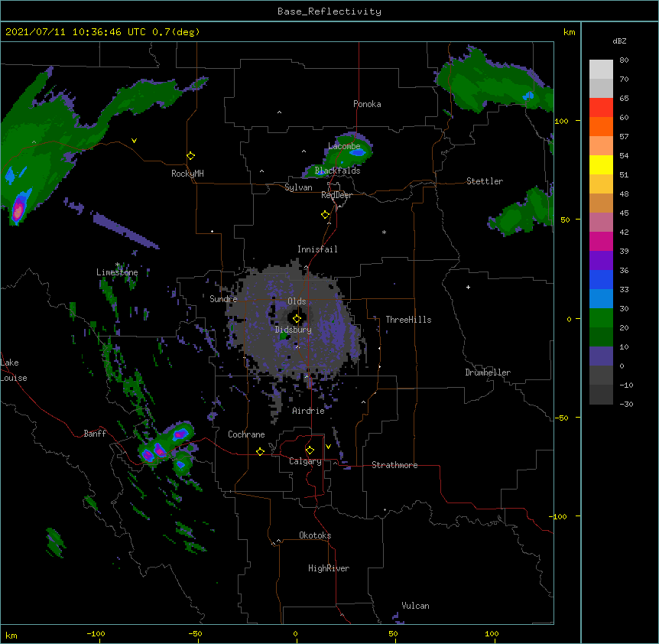Image resolution: width=659 pixels, height=644 pixels.
Task: Select the yellow radar-site diamond between Olds and Didsbury
Action: click(297, 319)
